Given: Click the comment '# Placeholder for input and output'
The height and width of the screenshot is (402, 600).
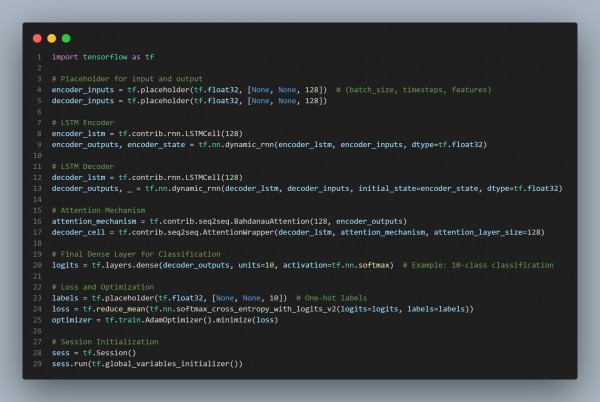Looking at the screenshot, I should click(x=127, y=79).
